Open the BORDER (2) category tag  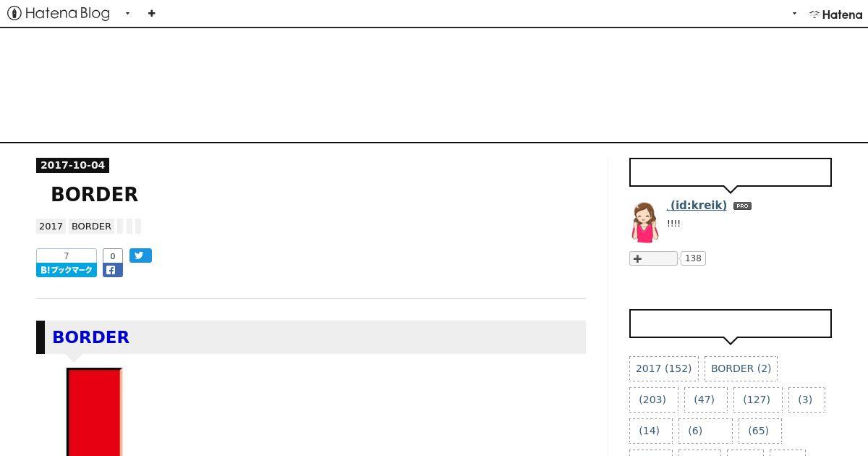point(741,368)
